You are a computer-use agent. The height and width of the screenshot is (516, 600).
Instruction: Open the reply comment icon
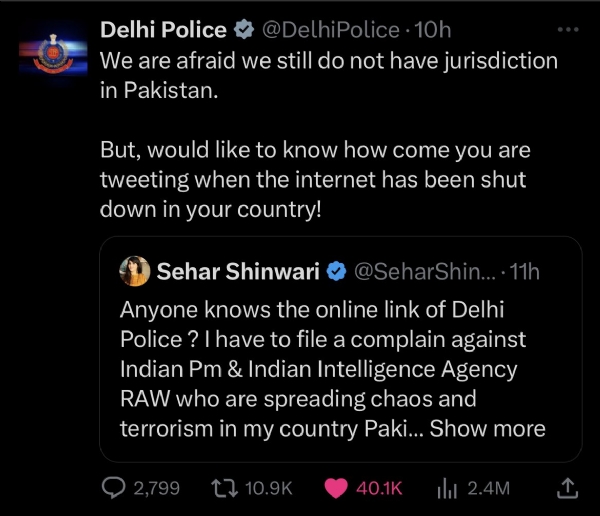pyautogui.click(x=115, y=488)
